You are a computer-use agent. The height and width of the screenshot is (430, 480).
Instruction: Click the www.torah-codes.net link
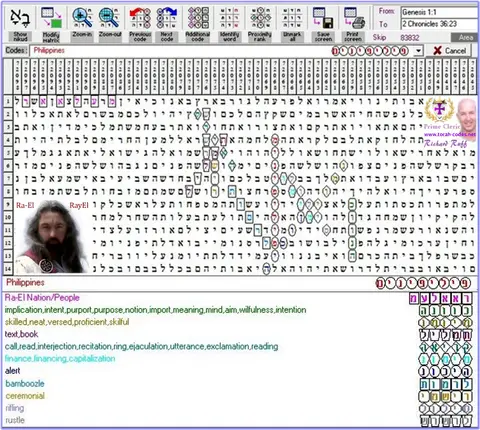pyautogui.click(x=450, y=135)
